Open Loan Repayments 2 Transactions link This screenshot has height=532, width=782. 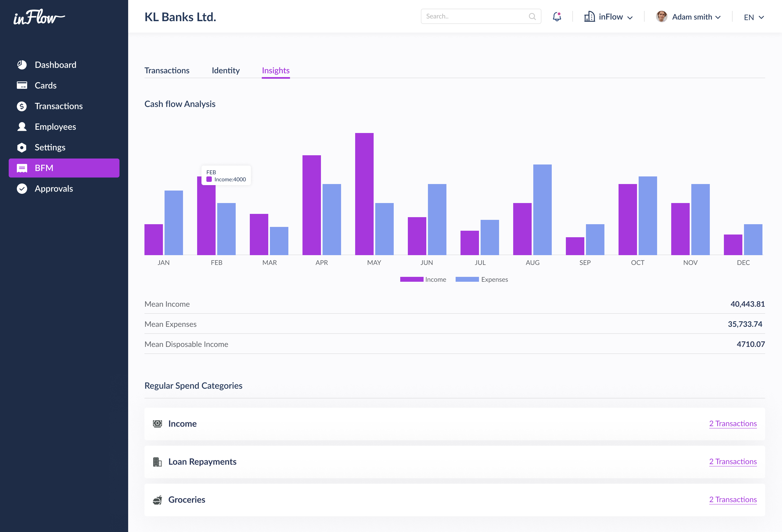(x=733, y=462)
